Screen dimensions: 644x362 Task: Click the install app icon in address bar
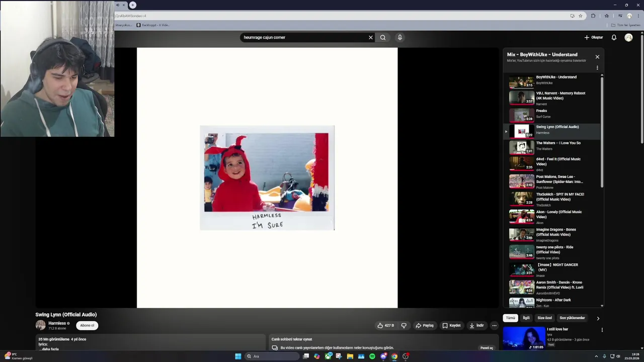[572, 16]
